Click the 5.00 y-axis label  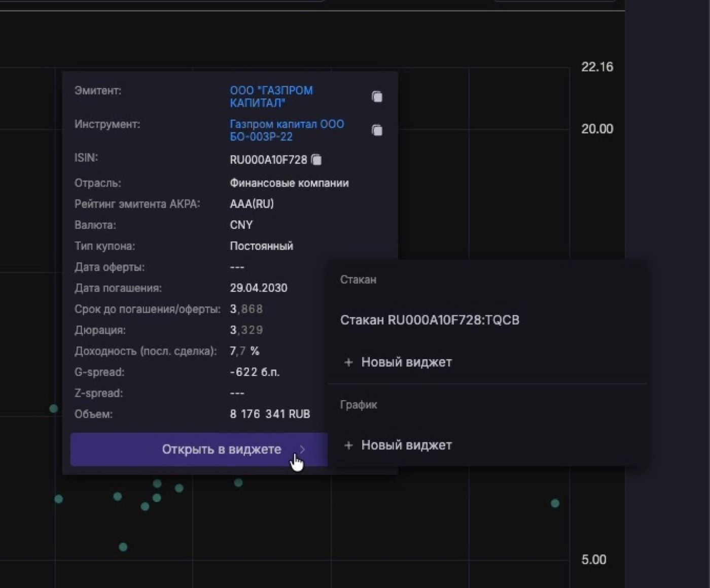pyautogui.click(x=594, y=560)
